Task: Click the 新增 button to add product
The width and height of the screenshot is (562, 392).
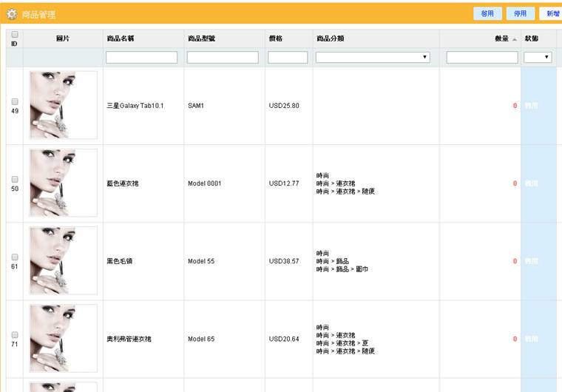Action: pyautogui.click(x=552, y=14)
